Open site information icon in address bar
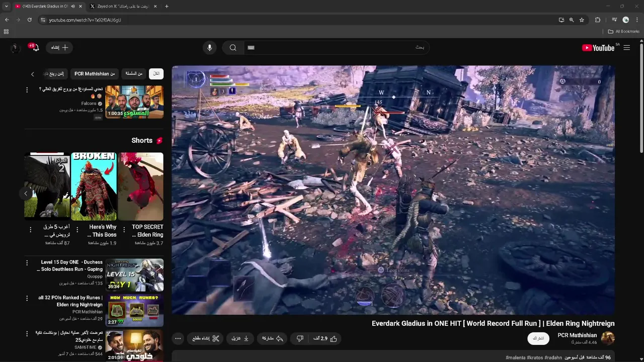The height and width of the screenshot is (362, 644). [43, 20]
